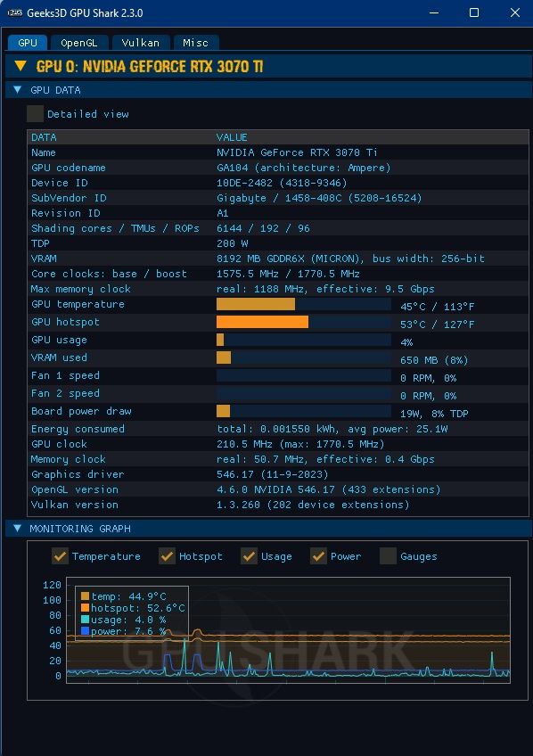533x756 pixels.
Task: Click the Fan 2 speed bar
Action: pos(304,393)
